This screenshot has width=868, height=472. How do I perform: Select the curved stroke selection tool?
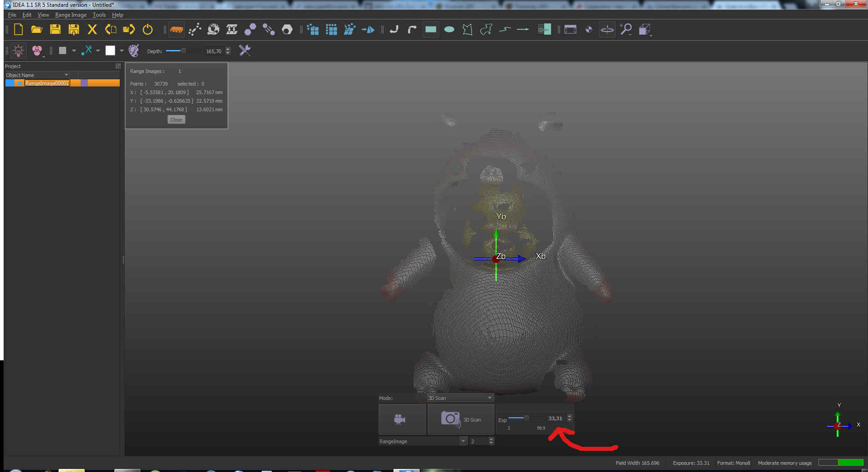[x=505, y=30]
